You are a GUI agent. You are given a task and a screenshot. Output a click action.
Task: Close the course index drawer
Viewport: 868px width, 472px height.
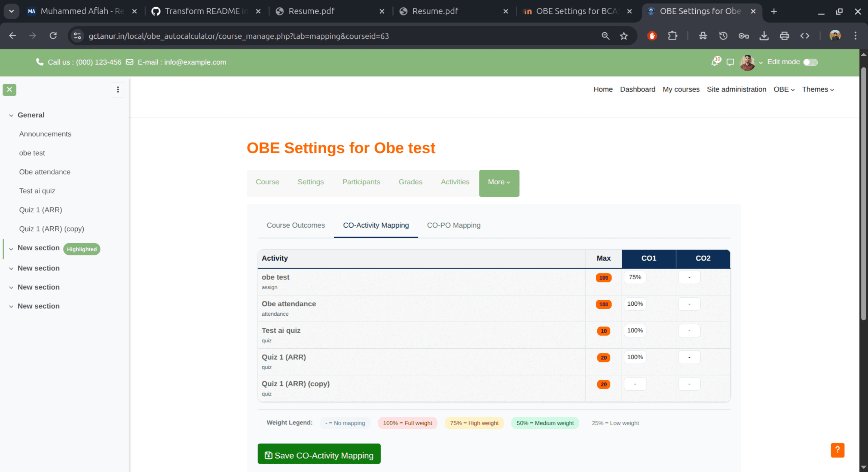9,89
